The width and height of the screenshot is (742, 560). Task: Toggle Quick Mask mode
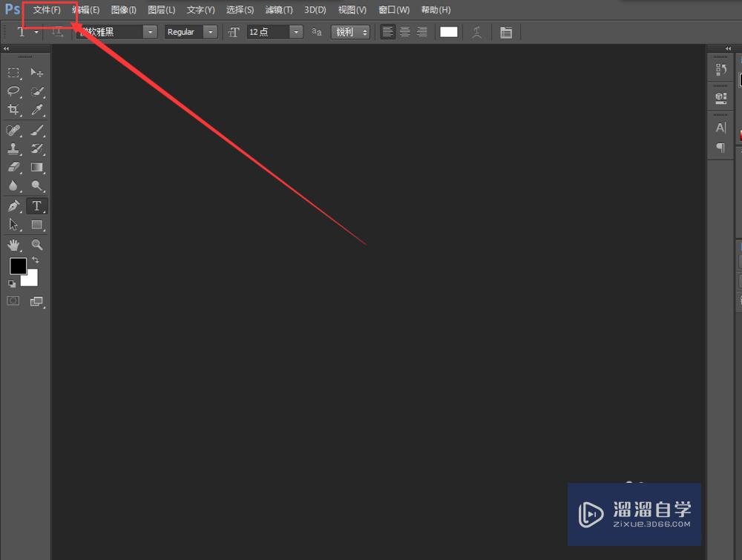(13, 301)
